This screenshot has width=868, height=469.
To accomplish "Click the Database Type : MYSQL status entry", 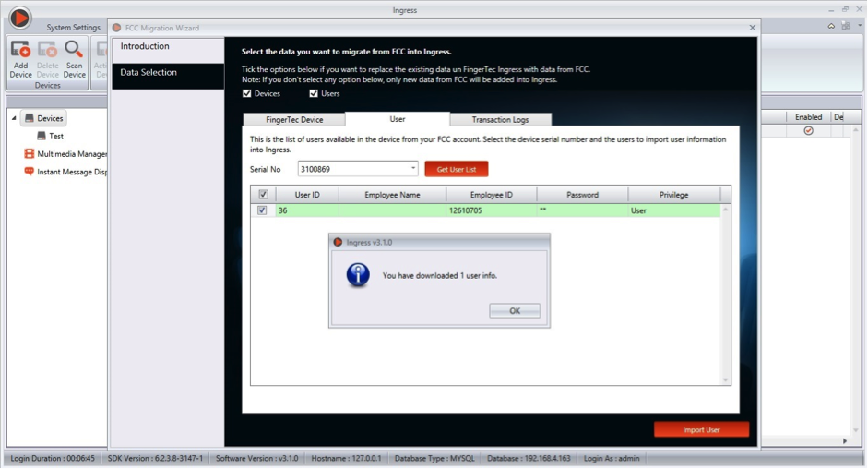I will (434, 459).
